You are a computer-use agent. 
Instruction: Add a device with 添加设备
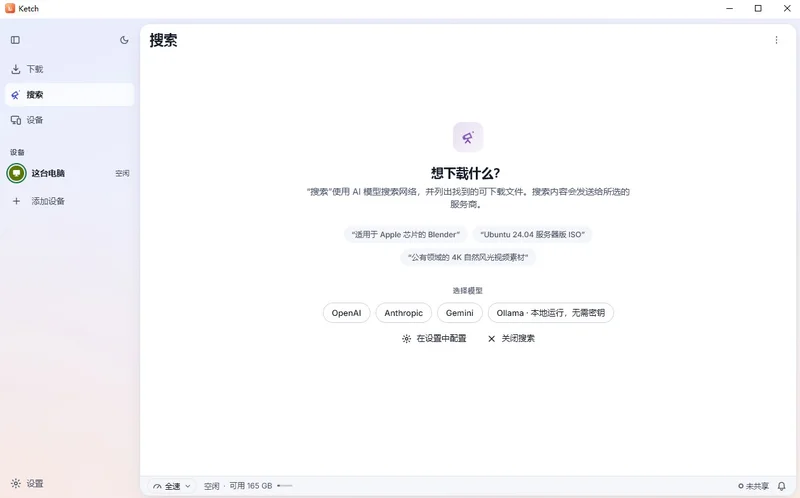coord(69,201)
